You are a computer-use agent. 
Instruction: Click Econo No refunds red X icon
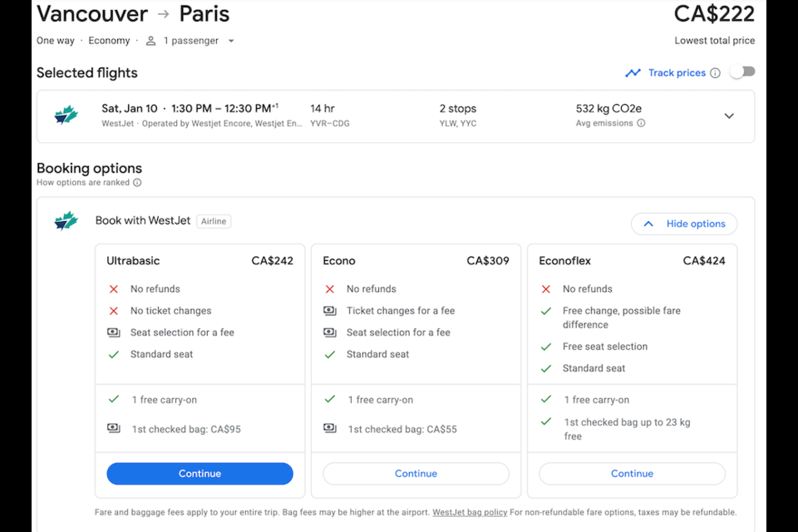click(330, 289)
